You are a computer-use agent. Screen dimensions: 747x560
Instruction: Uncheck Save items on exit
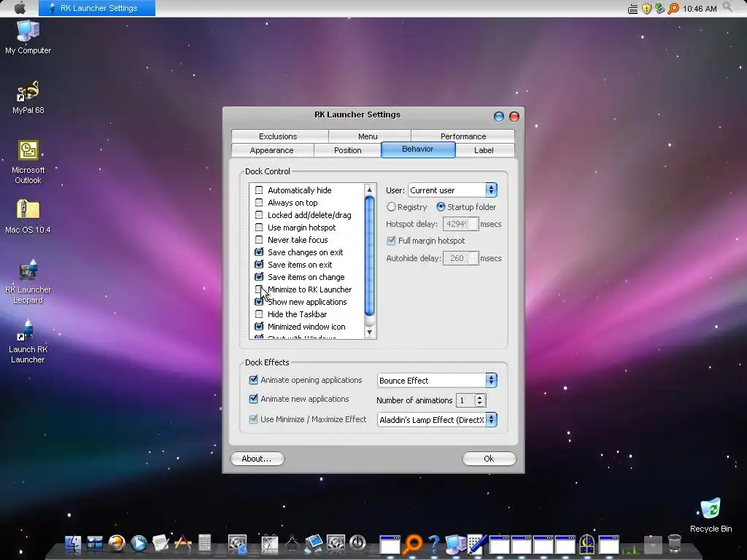[259, 264]
